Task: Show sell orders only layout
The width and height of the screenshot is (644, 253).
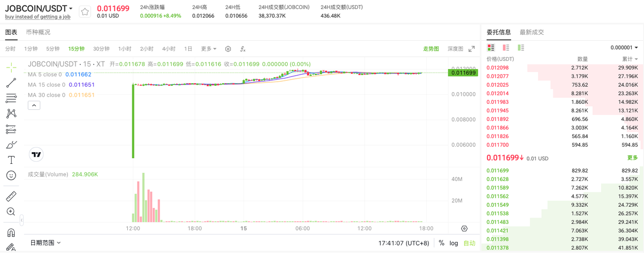Action: pos(506,47)
